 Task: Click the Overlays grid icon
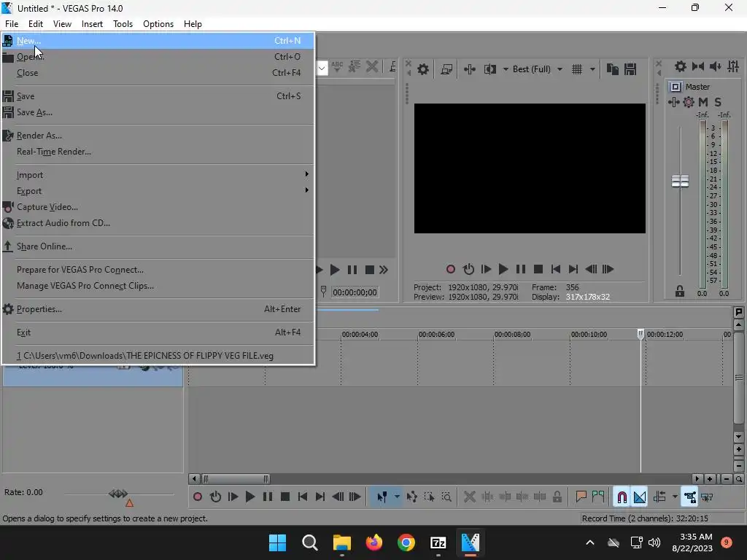[x=577, y=69]
